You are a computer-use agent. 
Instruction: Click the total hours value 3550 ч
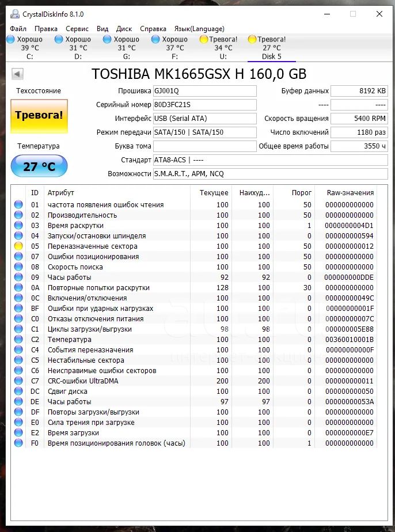[359, 146]
